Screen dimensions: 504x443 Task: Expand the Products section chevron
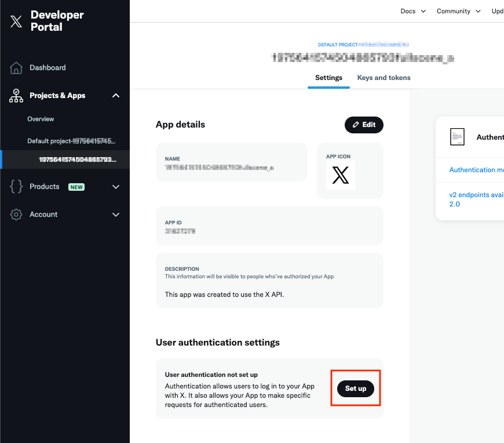(x=116, y=187)
